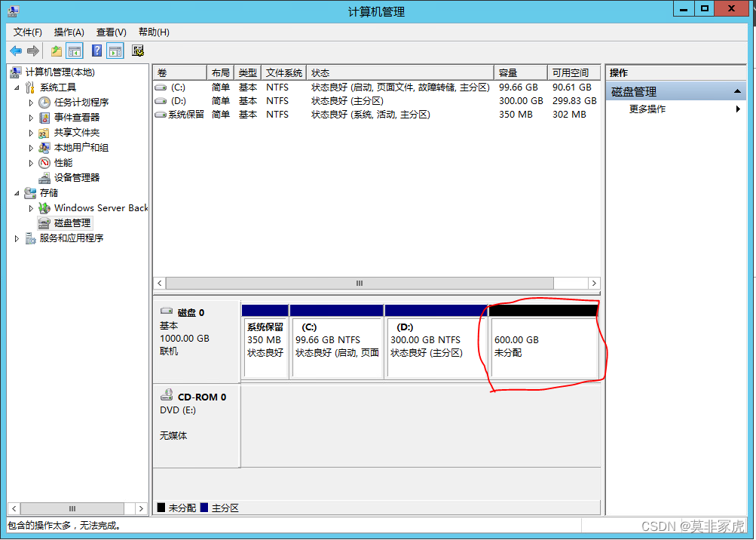Click the 事件查看器 icon
The height and width of the screenshot is (540, 756).
(44, 117)
